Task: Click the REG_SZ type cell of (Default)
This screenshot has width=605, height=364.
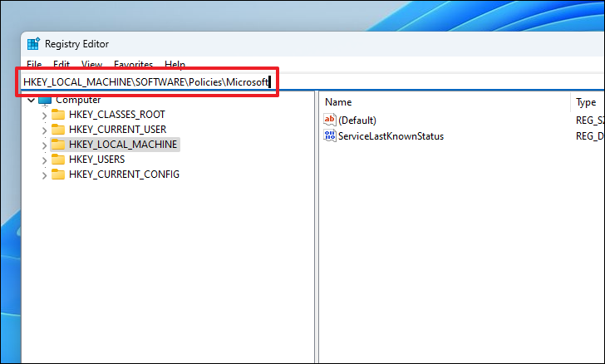Action: pyautogui.click(x=590, y=121)
